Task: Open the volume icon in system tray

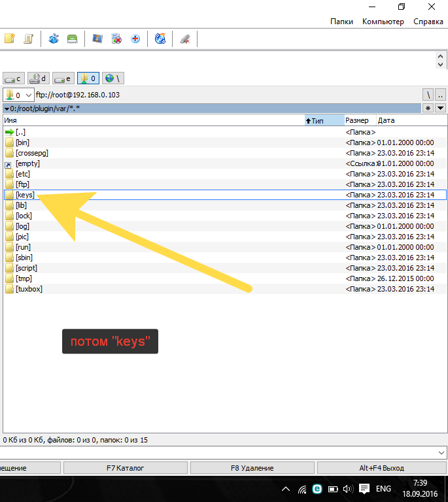Action: click(x=347, y=489)
